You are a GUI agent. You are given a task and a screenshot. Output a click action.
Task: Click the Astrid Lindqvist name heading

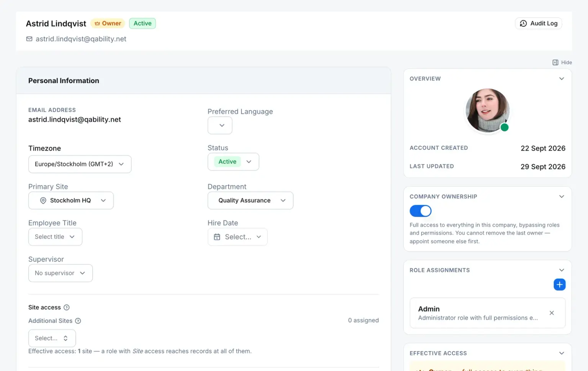pos(56,23)
